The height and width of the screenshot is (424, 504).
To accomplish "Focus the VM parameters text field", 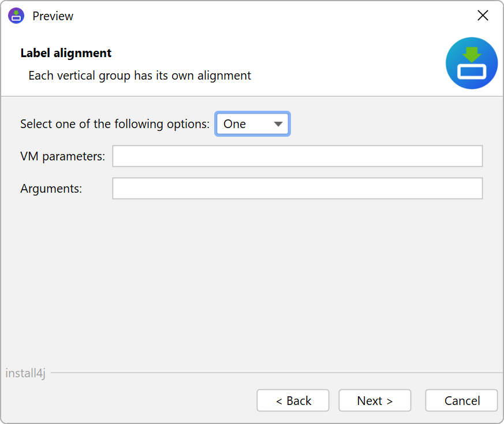I will (x=297, y=156).
